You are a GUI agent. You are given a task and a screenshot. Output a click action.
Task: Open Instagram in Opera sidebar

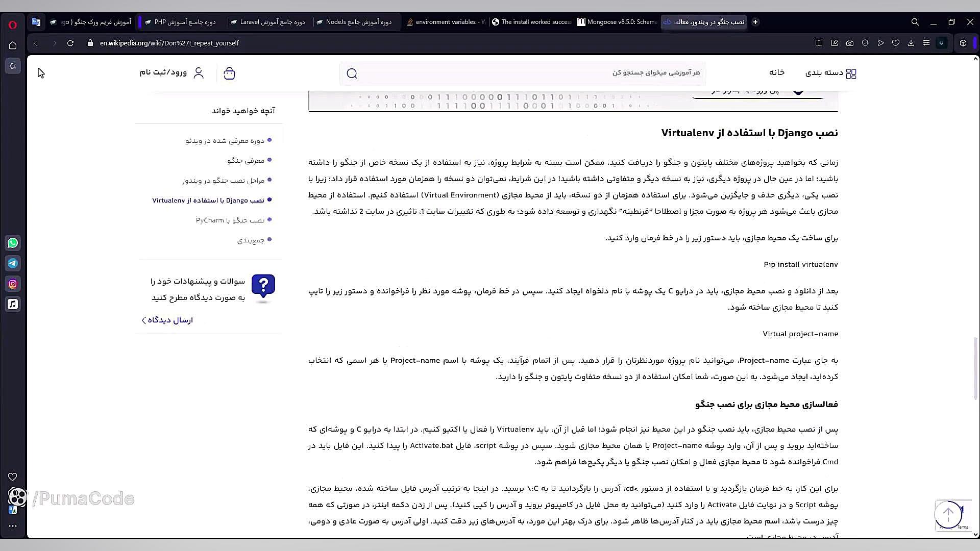[x=13, y=284]
